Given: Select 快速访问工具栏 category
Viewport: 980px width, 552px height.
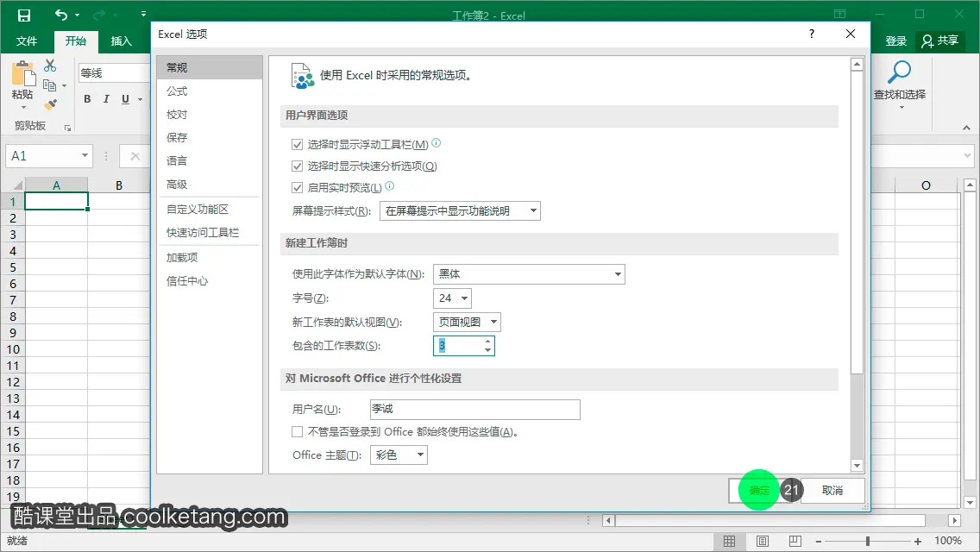Looking at the screenshot, I should tap(210, 233).
